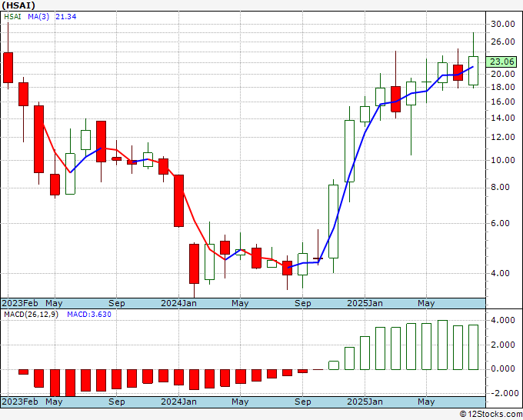
Task: Click the MACD:3.630 value label
Action: click(x=89, y=315)
